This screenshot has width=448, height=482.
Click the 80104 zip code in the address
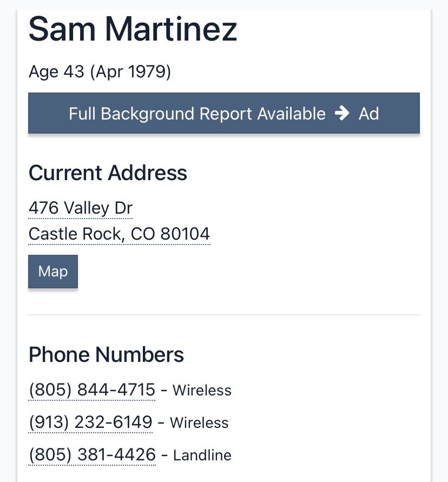[186, 234]
